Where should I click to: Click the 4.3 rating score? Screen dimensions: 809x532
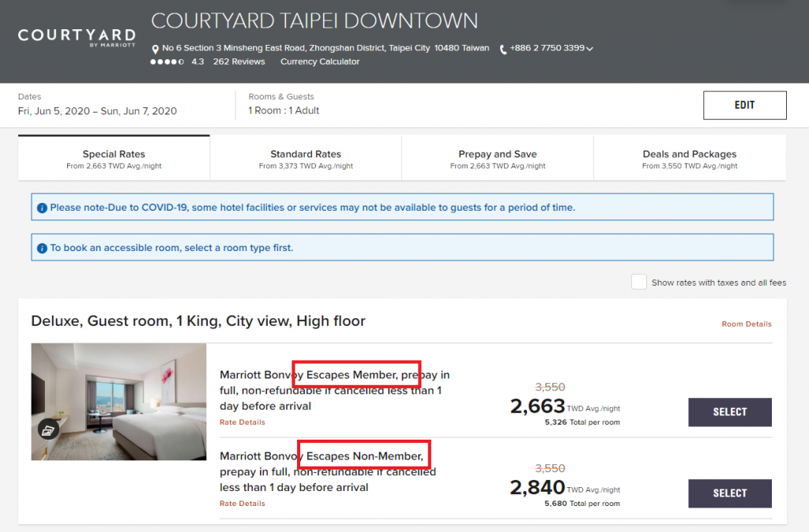198,62
